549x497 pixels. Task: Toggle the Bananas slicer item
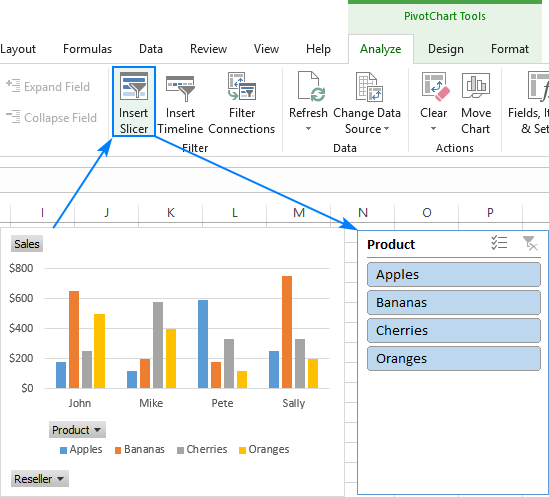454,303
